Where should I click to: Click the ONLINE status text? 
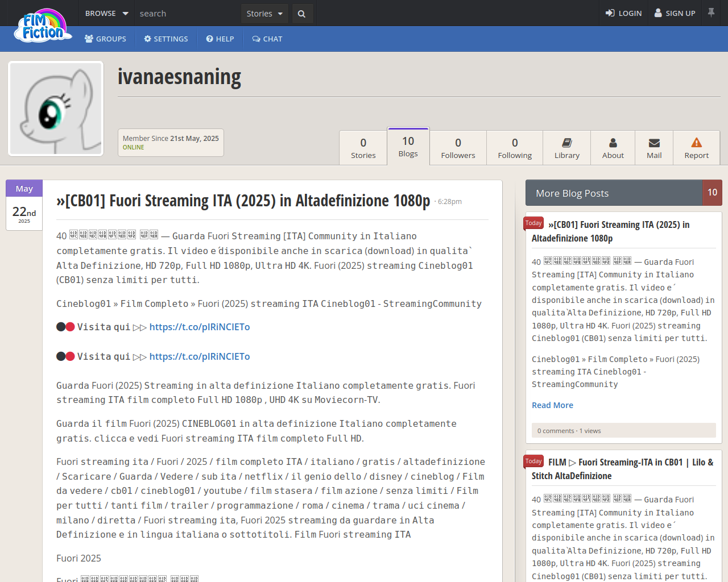pyautogui.click(x=133, y=147)
